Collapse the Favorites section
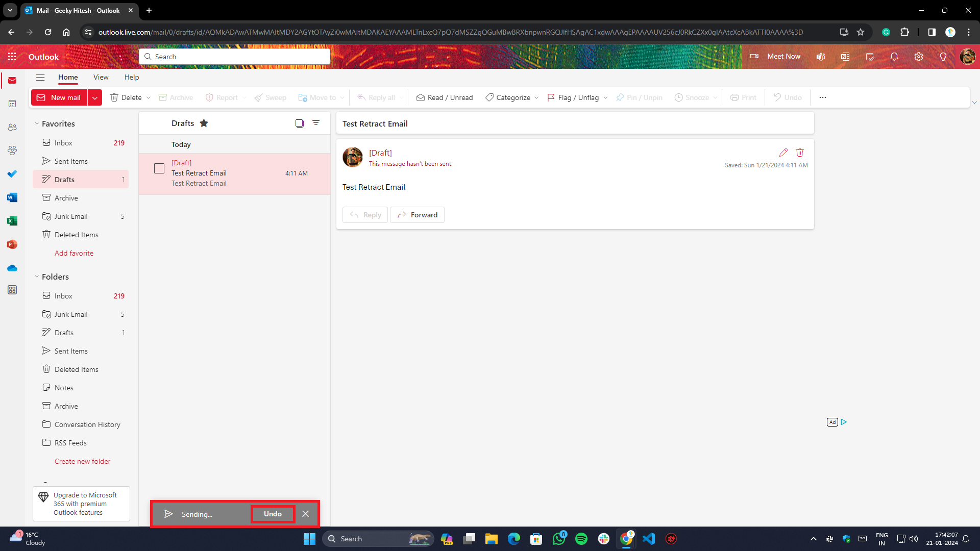This screenshot has width=980, height=551. (x=37, y=123)
